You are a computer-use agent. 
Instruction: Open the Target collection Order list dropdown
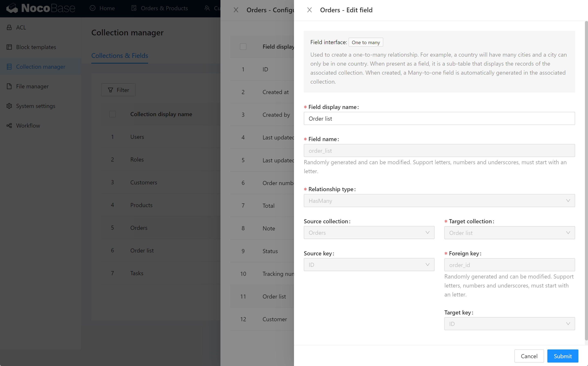[509, 233]
